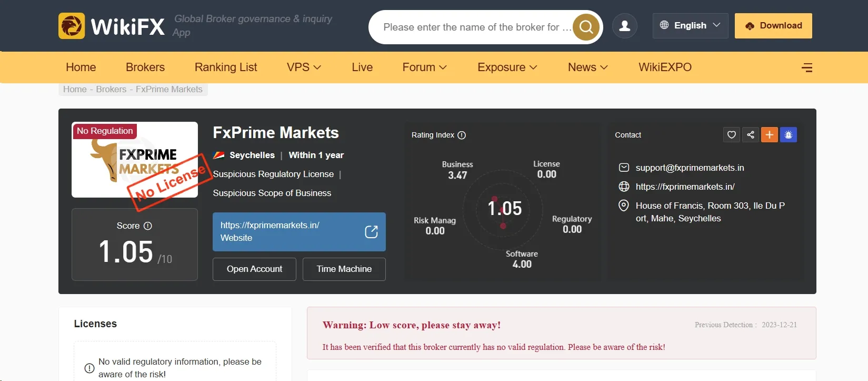Click the warning icon in Licenses card
Viewport: 868px width, 381px height.
pos(89,368)
